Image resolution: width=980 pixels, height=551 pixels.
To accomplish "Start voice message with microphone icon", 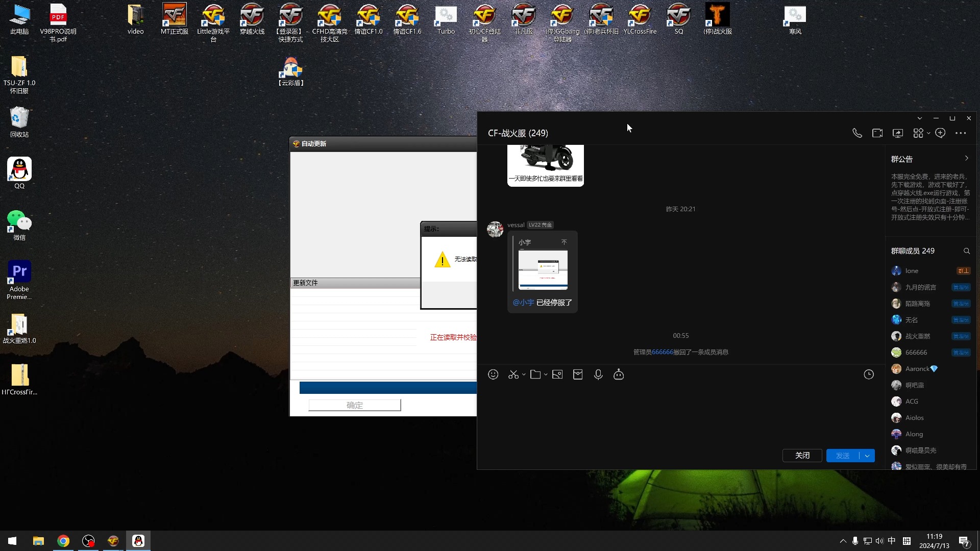I will [598, 374].
